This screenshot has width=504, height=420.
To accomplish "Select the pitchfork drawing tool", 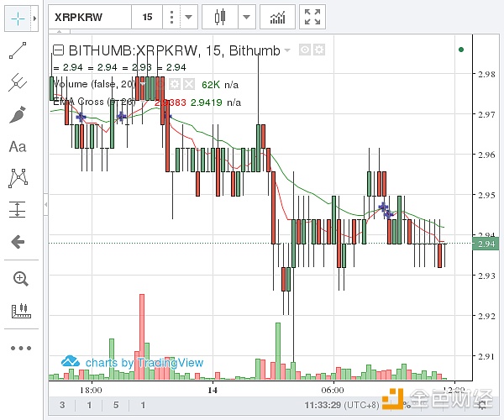I will click(18, 82).
